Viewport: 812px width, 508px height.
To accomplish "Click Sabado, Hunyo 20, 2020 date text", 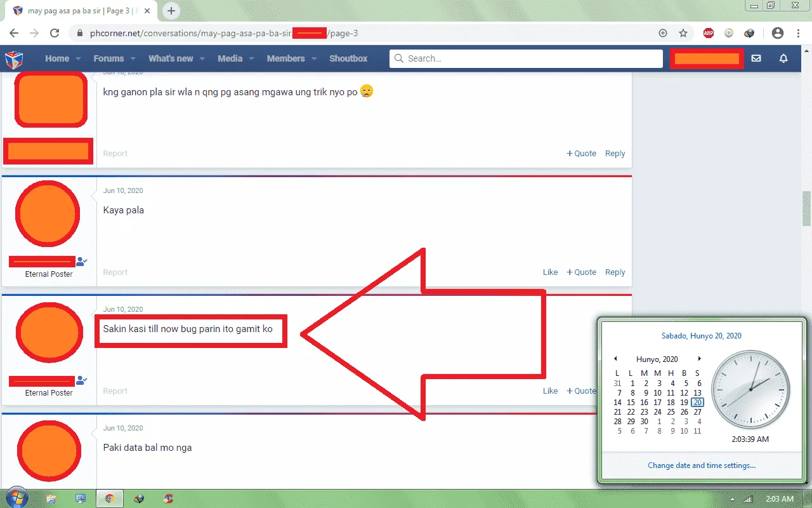I will (x=702, y=335).
